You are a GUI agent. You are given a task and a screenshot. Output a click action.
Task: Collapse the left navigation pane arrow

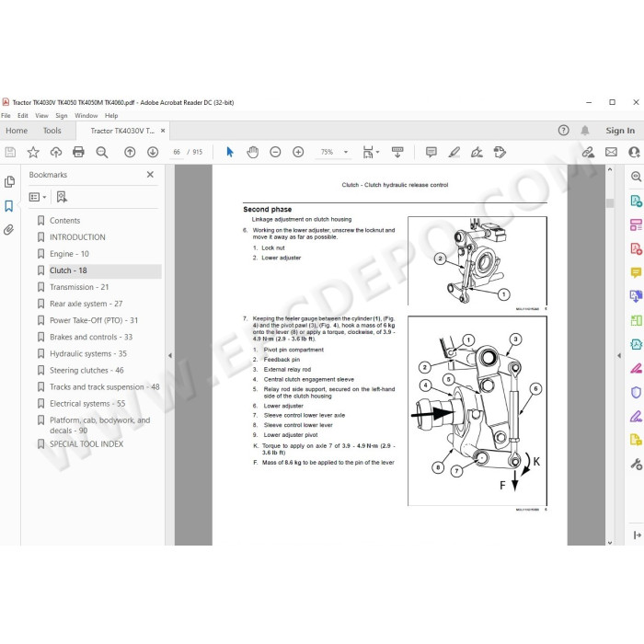(x=170, y=356)
